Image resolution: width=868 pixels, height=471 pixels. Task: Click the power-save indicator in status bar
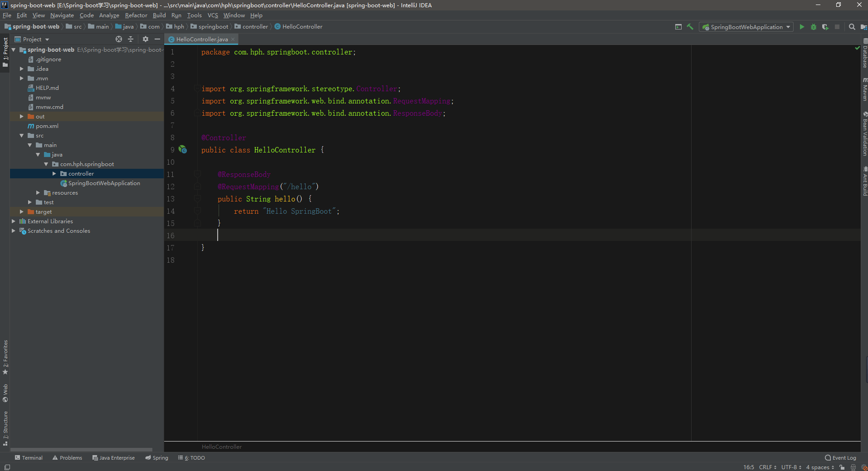864,467
